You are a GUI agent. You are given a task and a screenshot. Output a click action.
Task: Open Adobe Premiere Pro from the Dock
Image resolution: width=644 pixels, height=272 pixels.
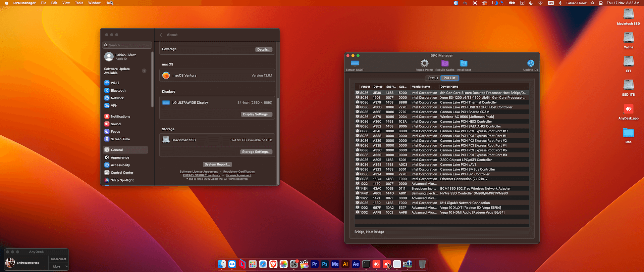(315, 264)
